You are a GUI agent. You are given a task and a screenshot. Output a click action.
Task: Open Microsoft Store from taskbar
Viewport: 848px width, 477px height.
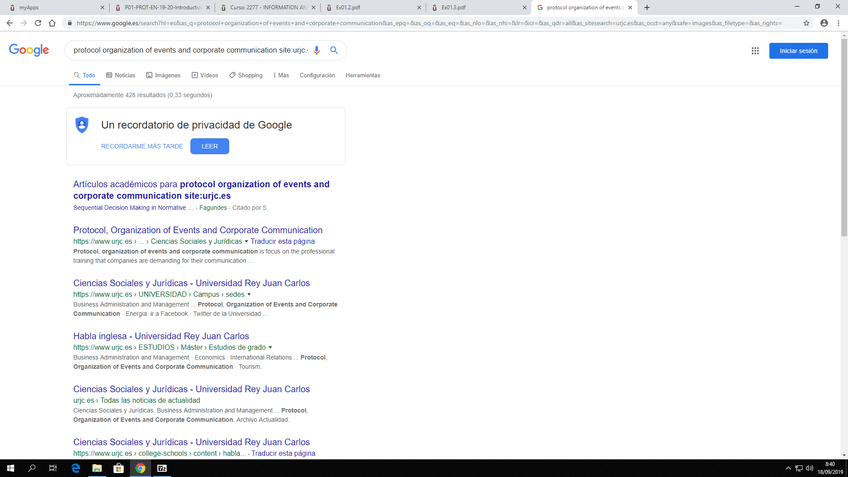tap(118, 468)
